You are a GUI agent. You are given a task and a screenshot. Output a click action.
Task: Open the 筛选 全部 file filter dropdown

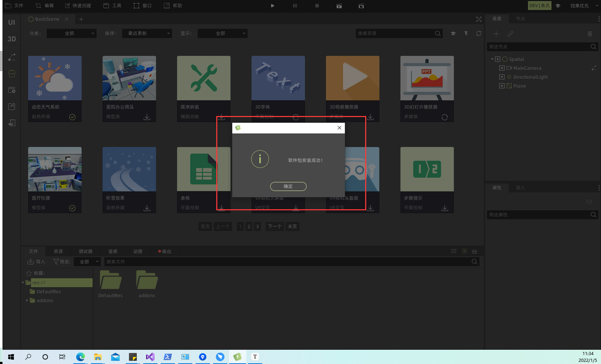pyautogui.click(x=87, y=262)
